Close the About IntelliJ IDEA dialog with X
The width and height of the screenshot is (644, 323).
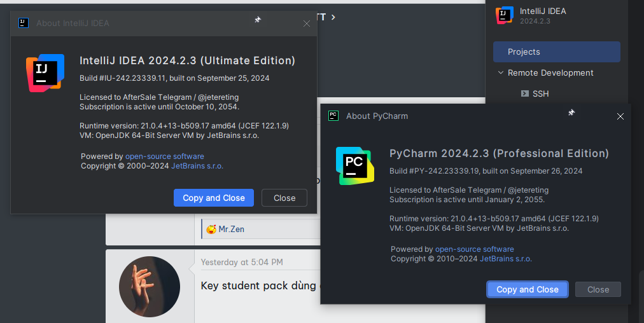[x=306, y=24]
